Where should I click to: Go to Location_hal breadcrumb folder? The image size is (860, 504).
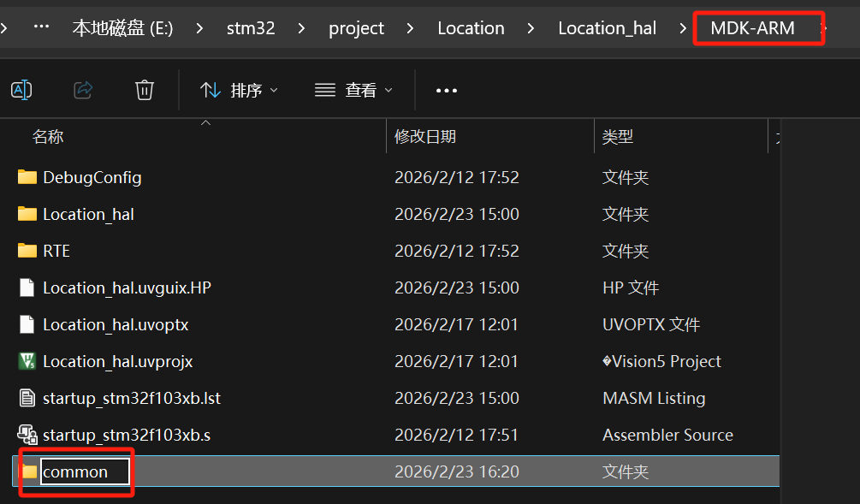click(608, 28)
